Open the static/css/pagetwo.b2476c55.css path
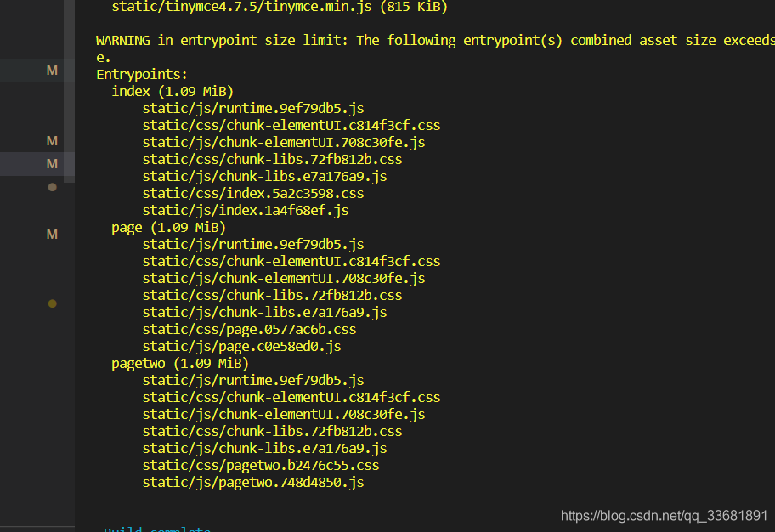 tap(261, 465)
